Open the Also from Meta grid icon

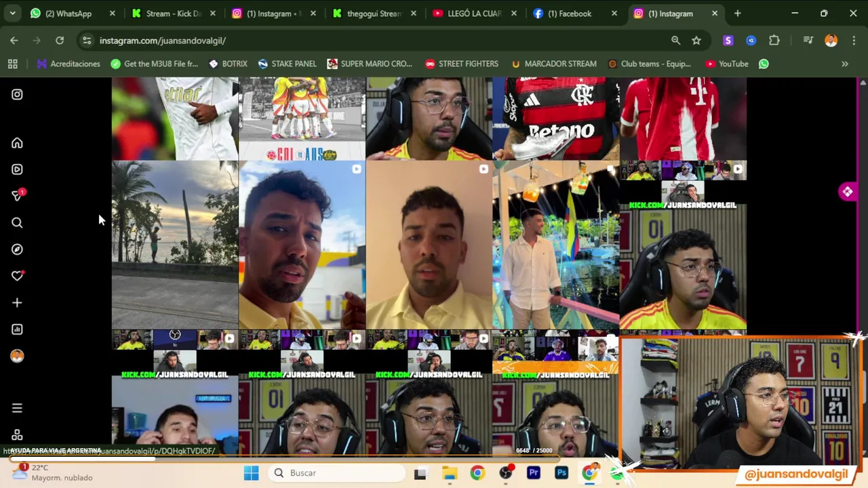[x=17, y=434]
